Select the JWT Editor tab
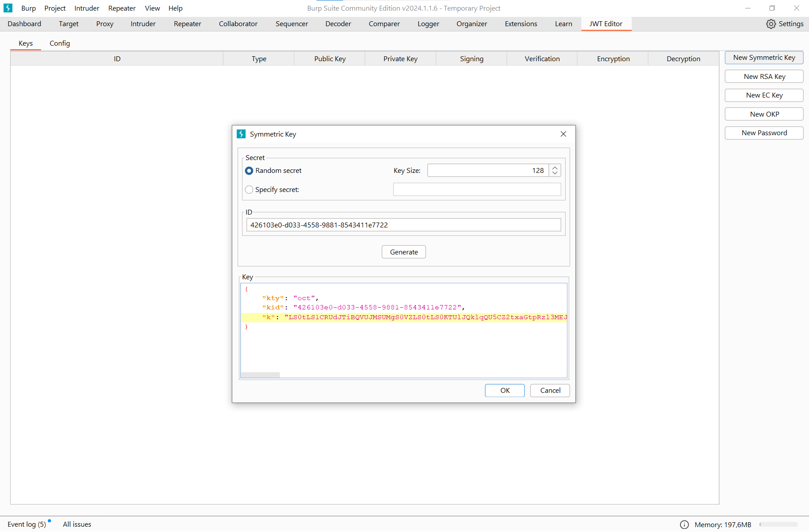This screenshot has width=809, height=532. 606,24
